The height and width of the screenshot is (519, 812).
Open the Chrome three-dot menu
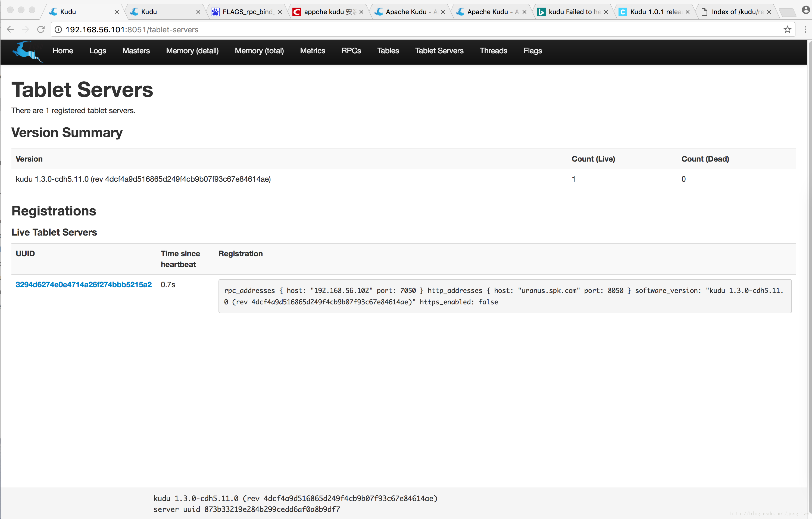tap(805, 30)
